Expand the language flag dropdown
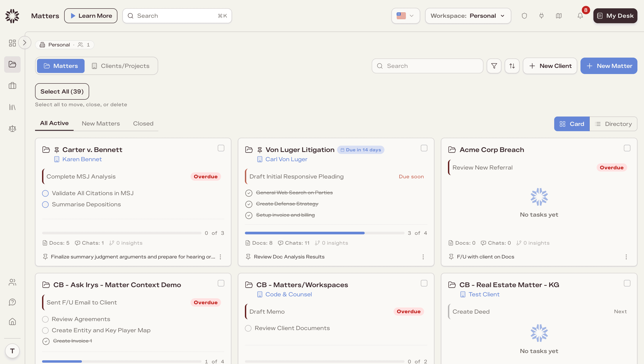Viewport: 644px width, 364px height. (x=405, y=16)
